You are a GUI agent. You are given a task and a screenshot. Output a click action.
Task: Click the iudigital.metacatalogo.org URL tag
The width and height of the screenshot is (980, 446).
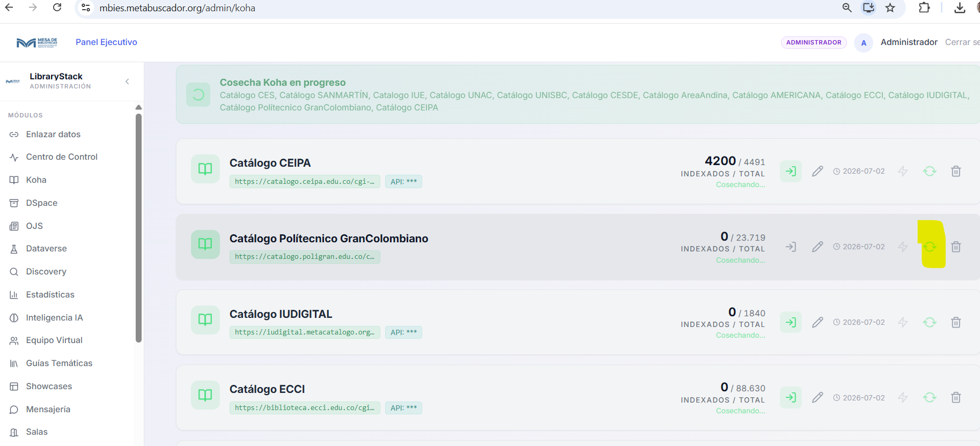305,332
